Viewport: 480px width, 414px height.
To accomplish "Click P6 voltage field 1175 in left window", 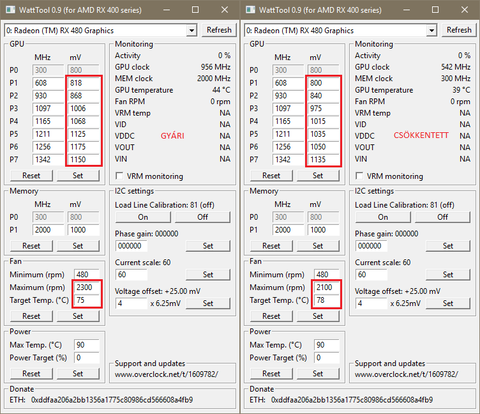I will click(x=84, y=147).
